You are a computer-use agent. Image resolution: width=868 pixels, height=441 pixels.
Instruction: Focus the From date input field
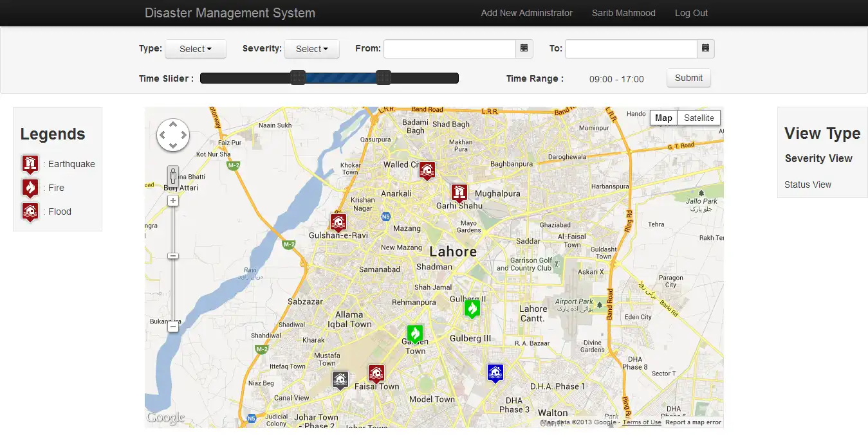(x=450, y=49)
